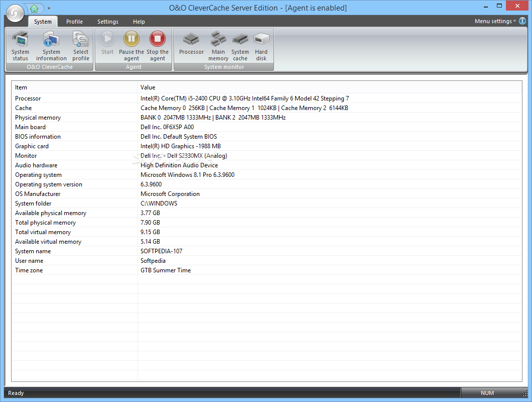
Task: Select the Main board row
Action: [x=267, y=127]
